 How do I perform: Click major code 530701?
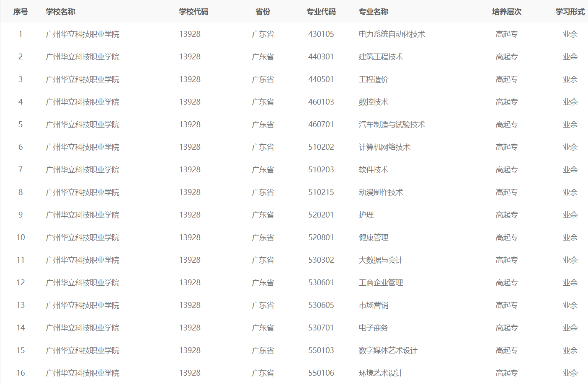click(x=321, y=328)
